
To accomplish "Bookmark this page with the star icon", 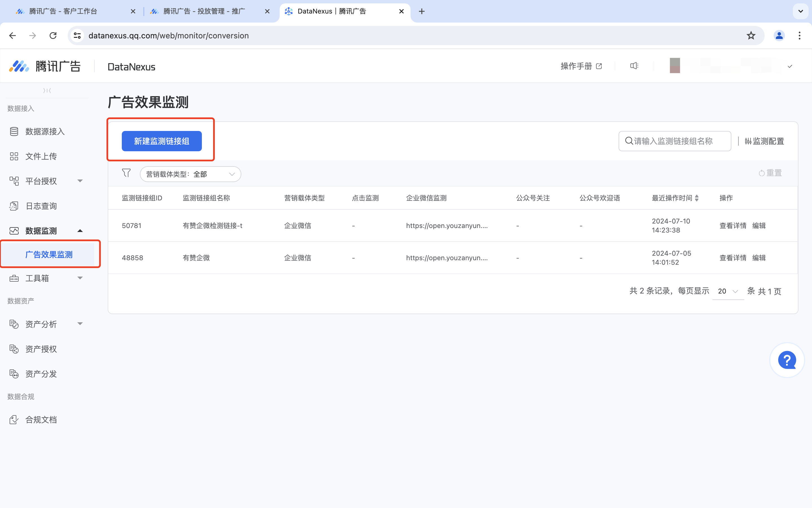I will [x=751, y=36].
